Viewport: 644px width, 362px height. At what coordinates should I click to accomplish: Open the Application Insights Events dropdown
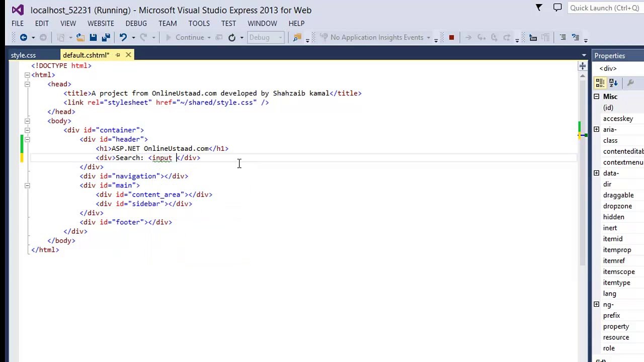click(429, 37)
